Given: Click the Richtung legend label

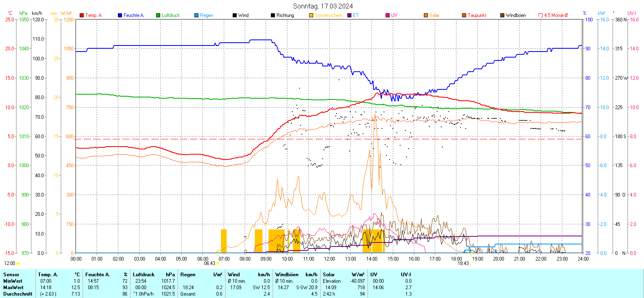Looking at the screenshot, I should tap(285, 15).
